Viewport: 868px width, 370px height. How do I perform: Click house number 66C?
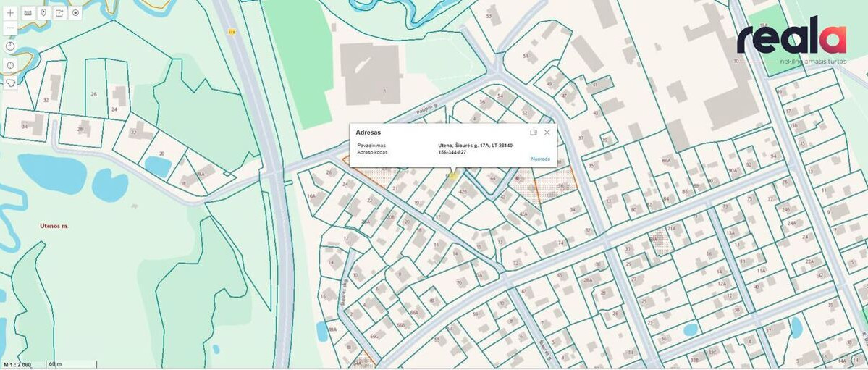point(374,336)
